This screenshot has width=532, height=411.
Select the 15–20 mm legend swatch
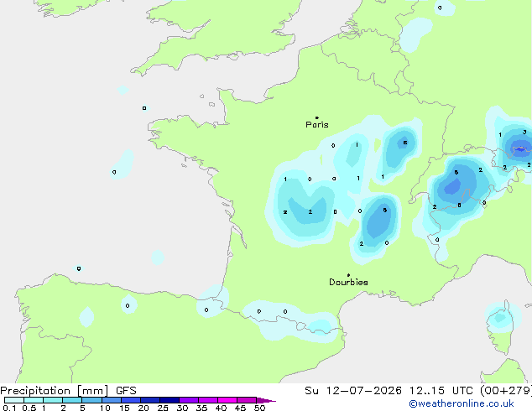coord(131,400)
